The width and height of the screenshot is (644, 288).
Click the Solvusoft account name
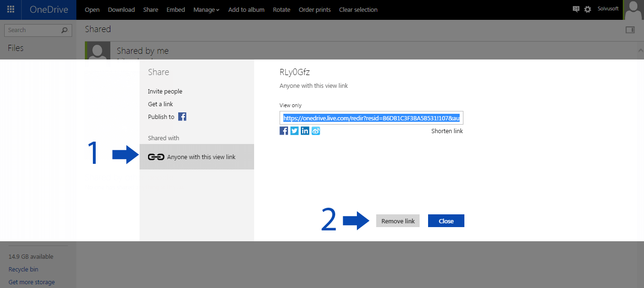click(607, 8)
